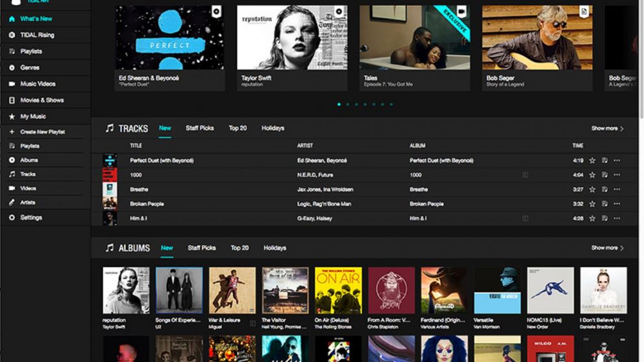Viewport: 644px width, 362px height.
Task: Select Tracks Top 20 tab
Action: click(x=238, y=128)
